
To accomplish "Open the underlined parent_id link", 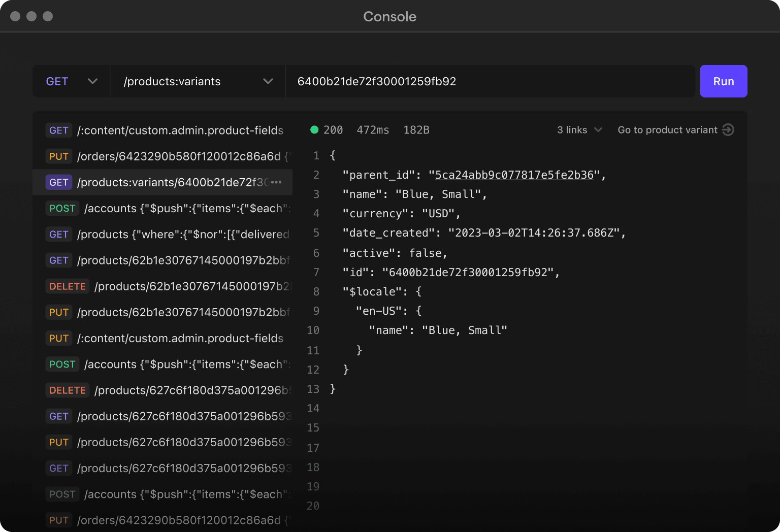I will 514,175.
